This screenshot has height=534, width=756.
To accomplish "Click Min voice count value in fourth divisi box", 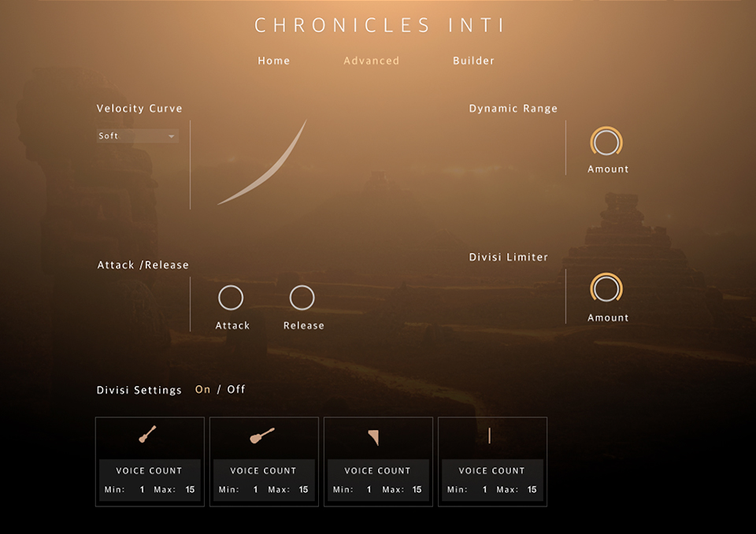I will click(484, 490).
